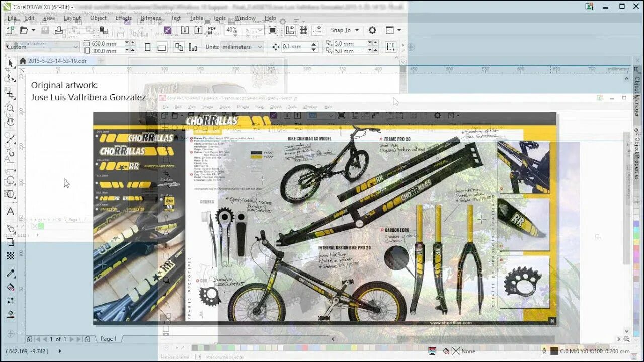Click the Application launcher icon
Viewport: 644px width, 362px height.
pyautogui.click(x=390, y=30)
